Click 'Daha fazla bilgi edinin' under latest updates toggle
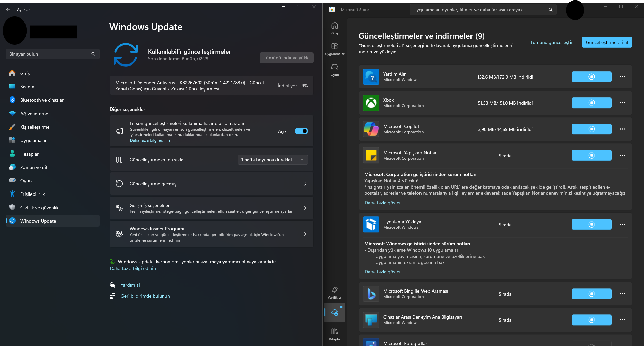Viewport: 644px width, 346px height. click(150, 140)
